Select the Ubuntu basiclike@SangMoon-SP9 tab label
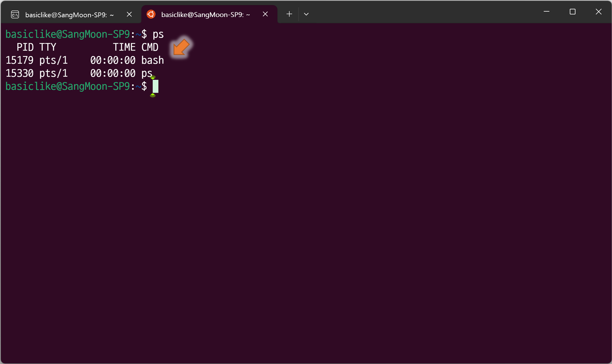Image resolution: width=612 pixels, height=364 pixels. tap(206, 14)
